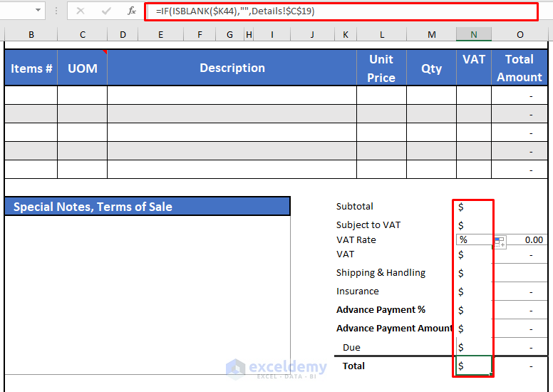Screen dimensions: 553x392
Task: Click the Description header cell
Action: tap(232, 68)
